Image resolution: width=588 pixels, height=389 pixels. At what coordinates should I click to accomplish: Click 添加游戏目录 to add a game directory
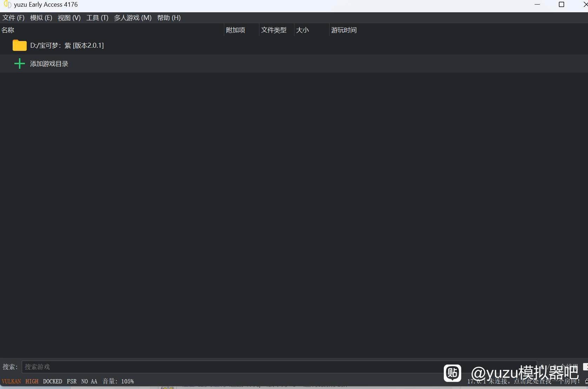pyautogui.click(x=49, y=64)
